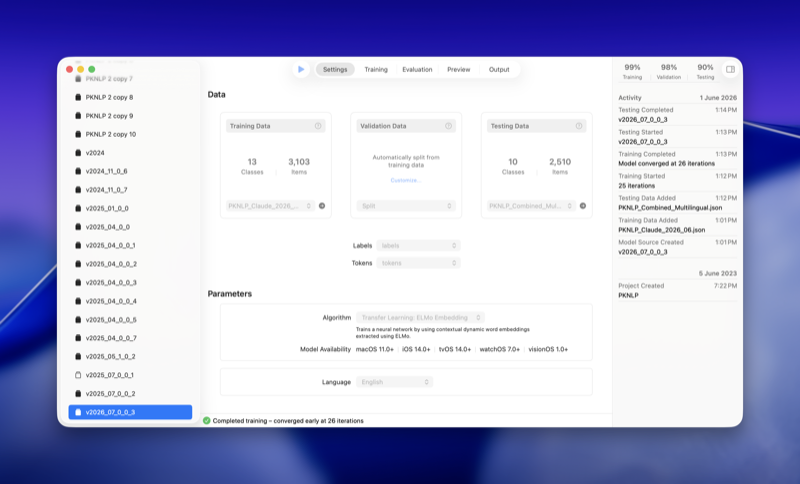Open the Split validation data dropdown
Screen dimensions: 800x484
(x=406, y=206)
